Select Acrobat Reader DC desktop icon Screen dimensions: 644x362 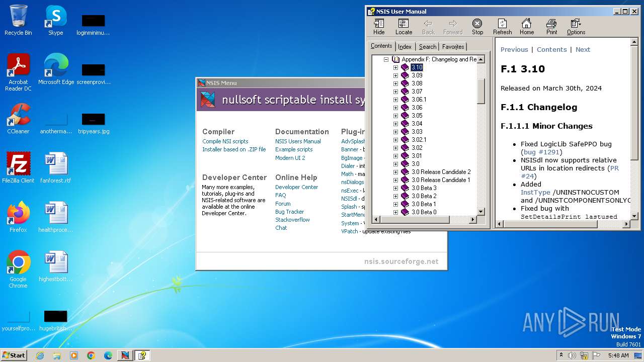[x=18, y=73]
